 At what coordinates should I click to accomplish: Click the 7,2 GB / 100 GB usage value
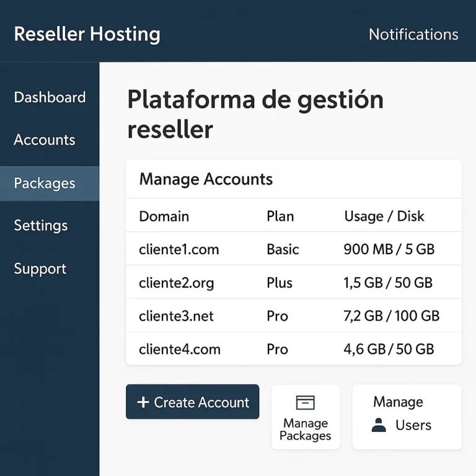[391, 316]
